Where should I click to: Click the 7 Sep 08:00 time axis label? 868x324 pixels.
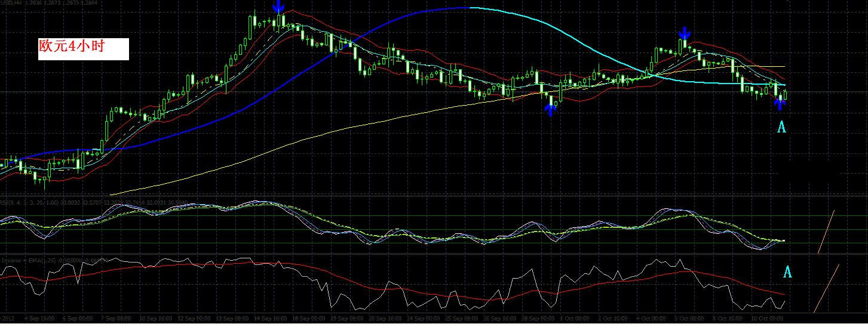116,318
